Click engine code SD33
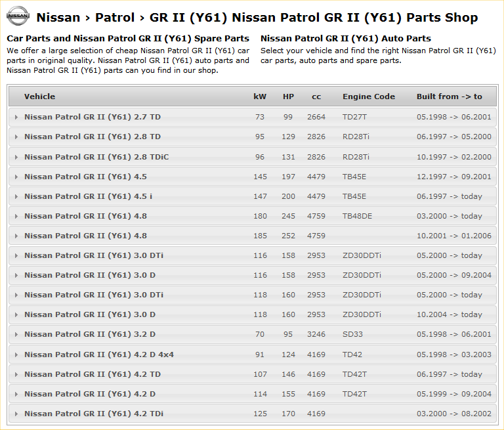504x430 pixels. (352, 334)
